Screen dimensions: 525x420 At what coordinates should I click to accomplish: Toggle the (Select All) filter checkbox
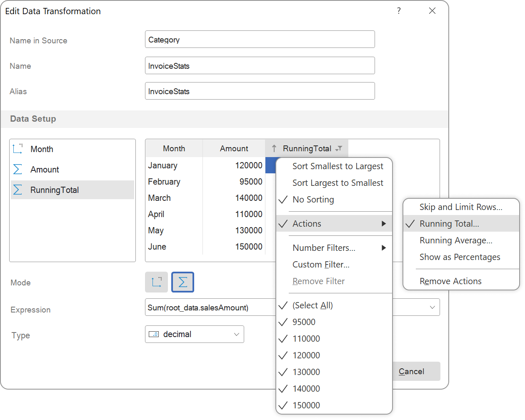coord(283,305)
